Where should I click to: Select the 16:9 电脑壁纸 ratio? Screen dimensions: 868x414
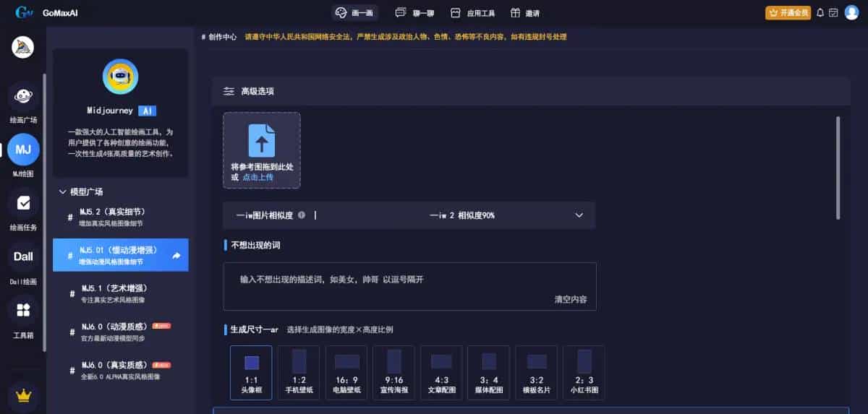[x=346, y=373]
